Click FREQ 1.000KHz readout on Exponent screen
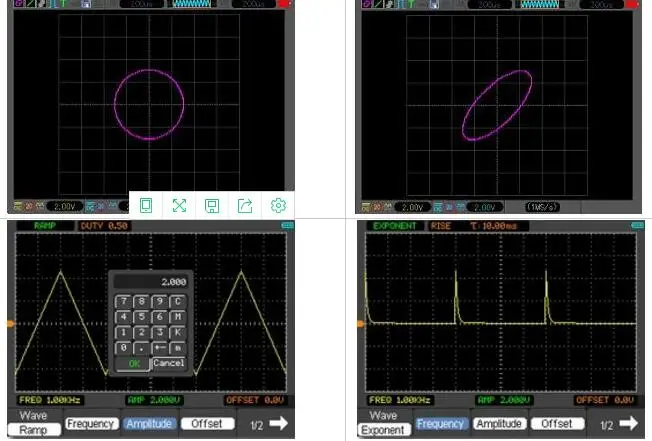Image resolution: width=652 pixels, height=441 pixels. coord(400,400)
